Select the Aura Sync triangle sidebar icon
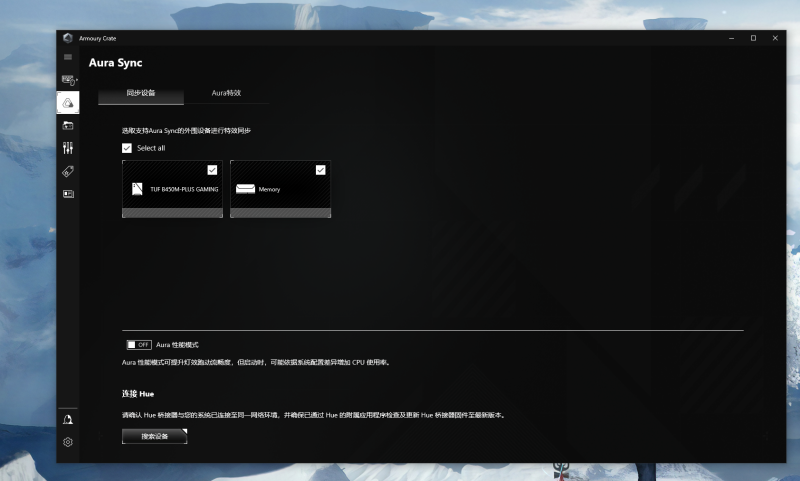The width and height of the screenshot is (800, 481). (68, 102)
